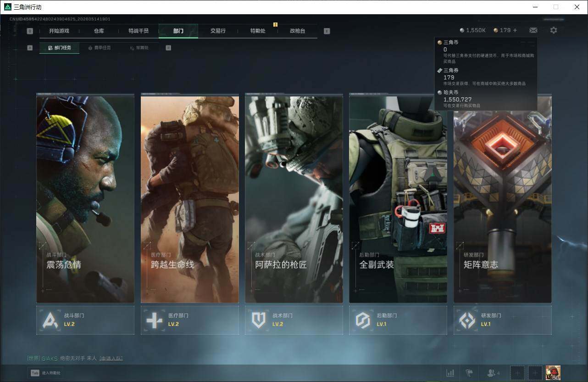
Task: Open the 开始游戏 tab
Action: pyautogui.click(x=59, y=31)
